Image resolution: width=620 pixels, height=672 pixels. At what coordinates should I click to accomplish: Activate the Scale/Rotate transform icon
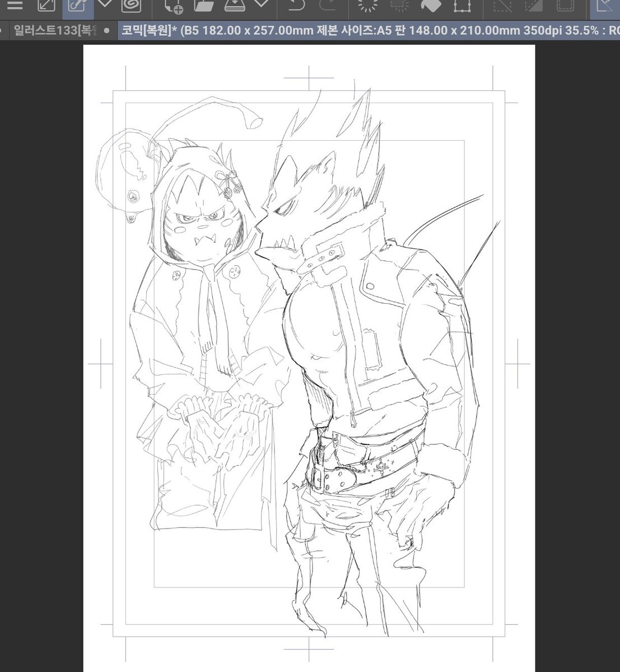coord(462,5)
